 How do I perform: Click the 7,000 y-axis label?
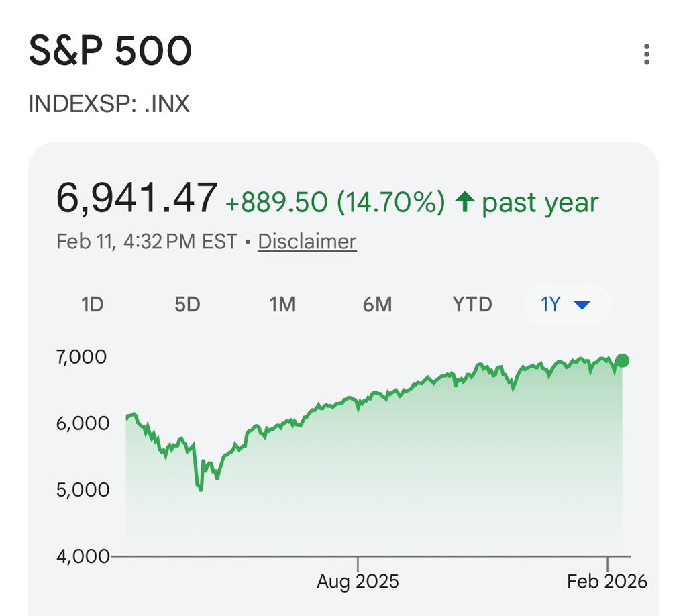point(81,357)
